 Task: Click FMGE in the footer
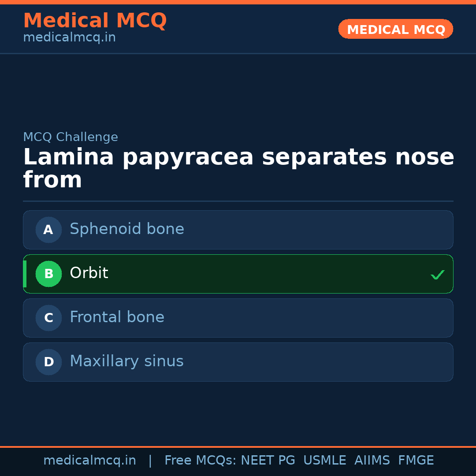(416, 461)
